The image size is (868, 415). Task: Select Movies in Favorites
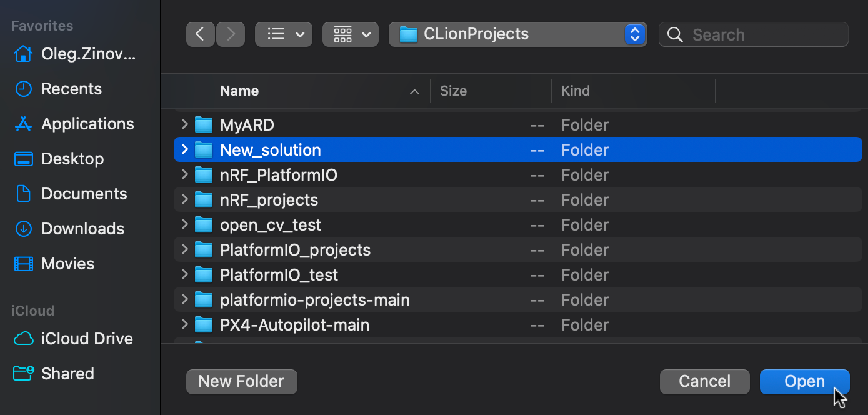[67, 263]
